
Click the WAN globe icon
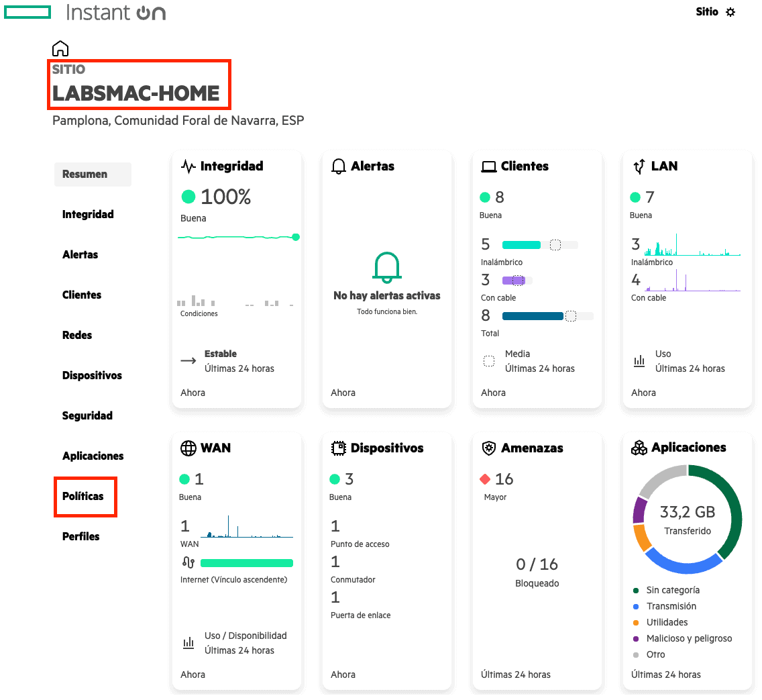tap(188, 448)
